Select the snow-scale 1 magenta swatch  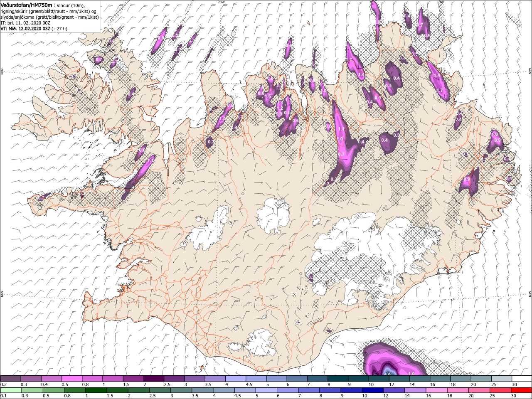[113, 378]
